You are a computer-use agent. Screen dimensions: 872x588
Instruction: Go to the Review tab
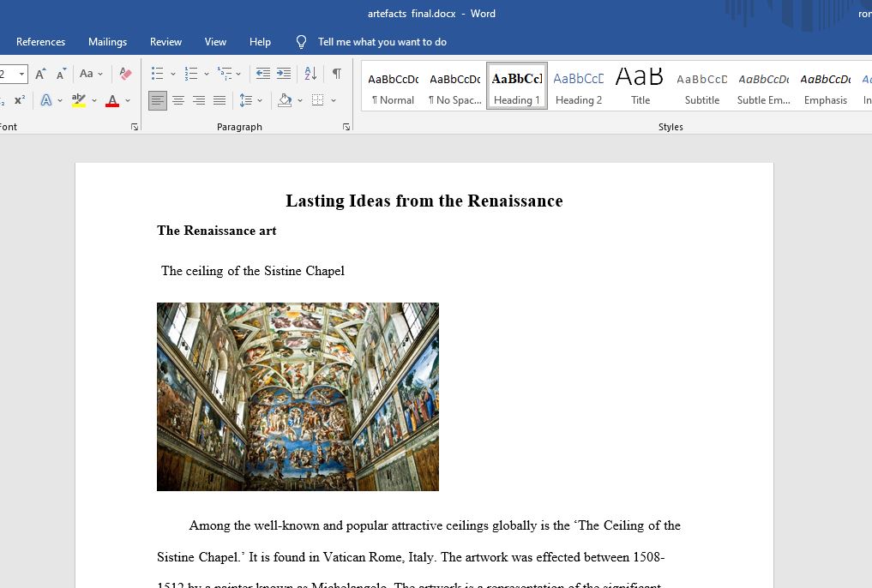(x=165, y=42)
